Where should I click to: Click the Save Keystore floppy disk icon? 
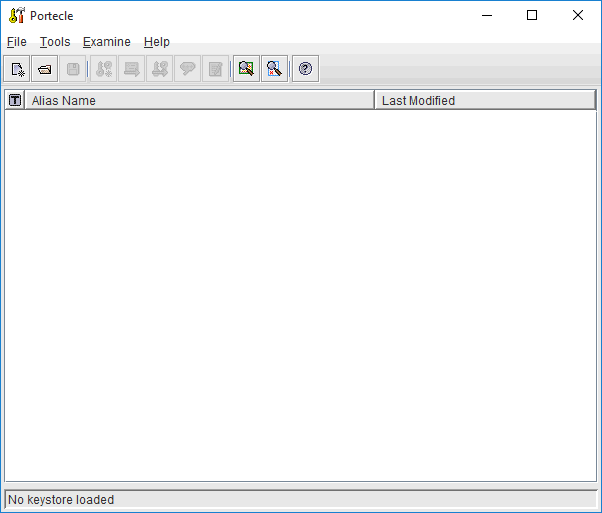(x=73, y=69)
